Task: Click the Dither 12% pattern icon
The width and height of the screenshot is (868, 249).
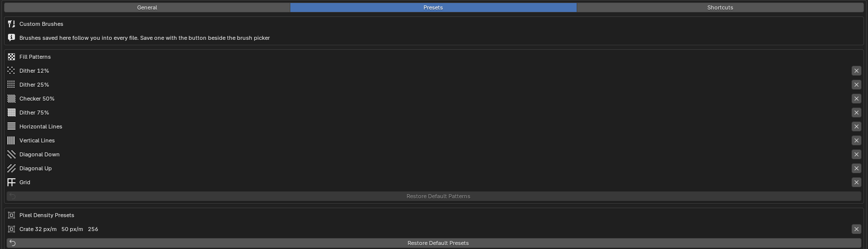Action: tap(11, 71)
